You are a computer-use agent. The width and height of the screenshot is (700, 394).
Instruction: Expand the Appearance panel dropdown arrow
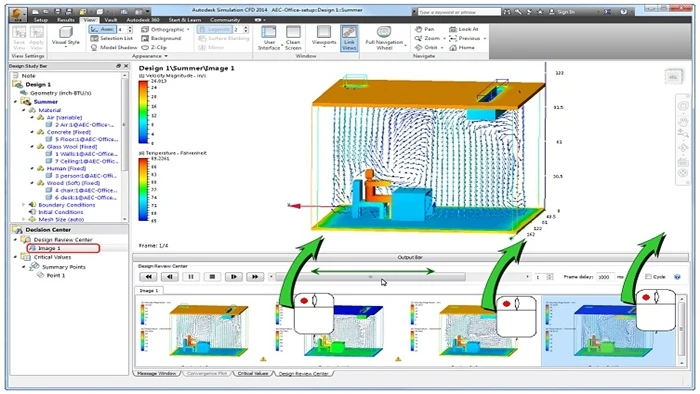click(x=166, y=56)
